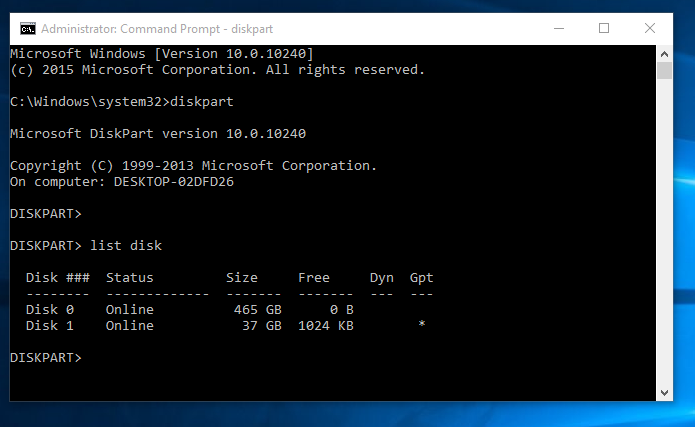Click 'On computer: DESKTOP-02DFD26' text
This screenshot has width=695, height=427.
tap(121, 182)
